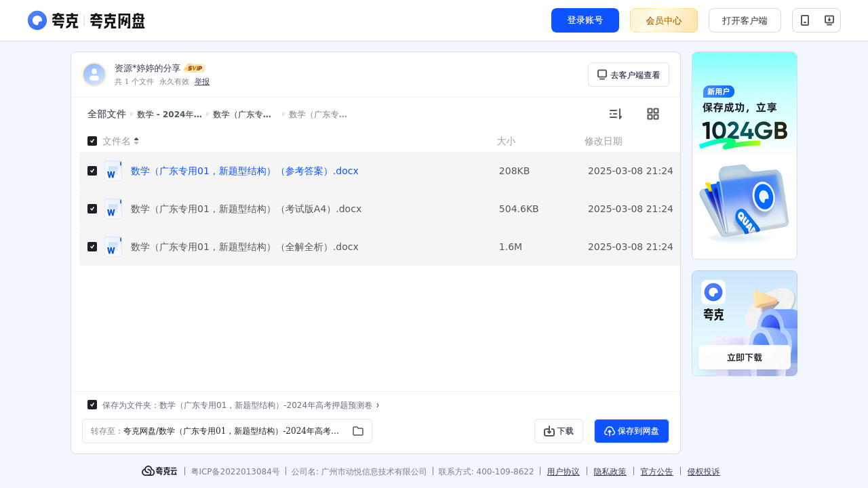Click the sharer's avatar picture
Image resolution: width=868 pixels, height=488 pixels.
(x=94, y=75)
